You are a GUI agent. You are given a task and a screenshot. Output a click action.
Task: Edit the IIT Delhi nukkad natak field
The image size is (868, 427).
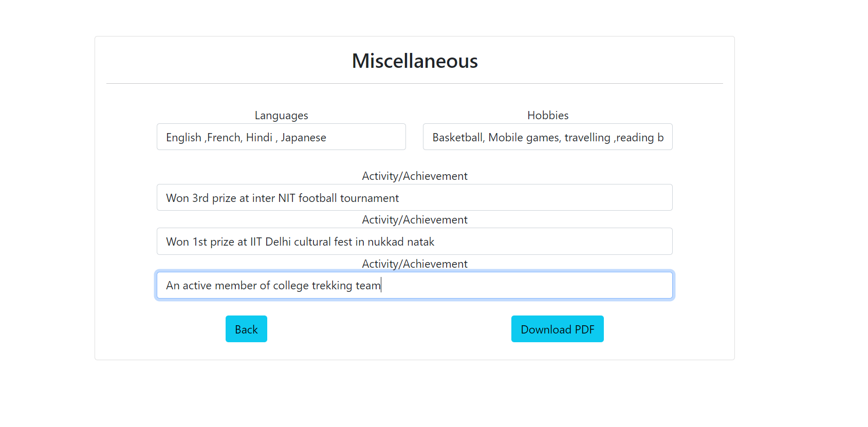tap(415, 242)
